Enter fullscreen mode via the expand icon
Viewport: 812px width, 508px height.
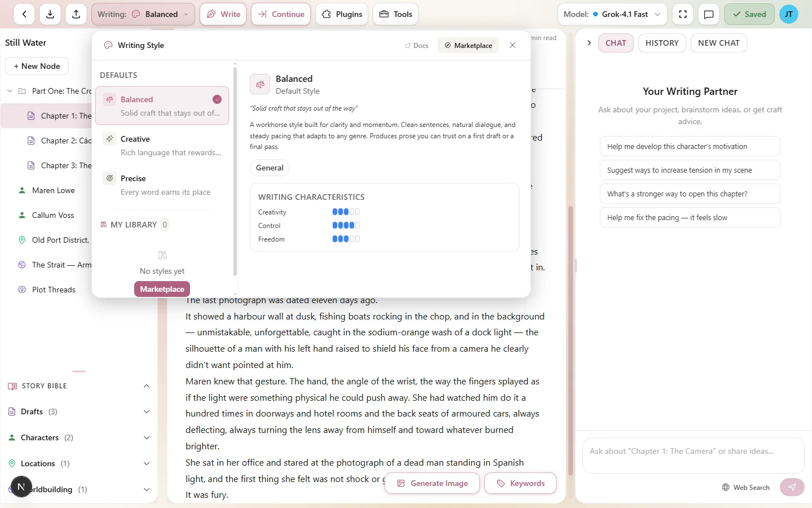pyautogui.click(x=682, y=14)
